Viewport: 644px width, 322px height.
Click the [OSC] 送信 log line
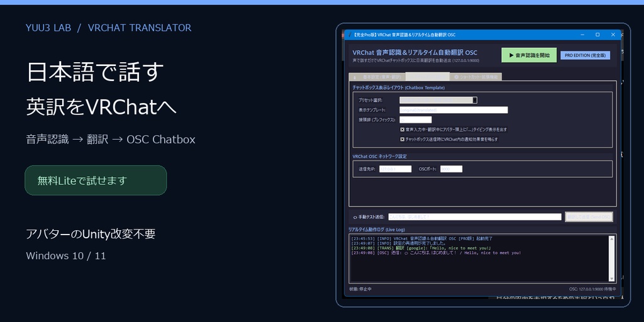(x=436, y=253)
